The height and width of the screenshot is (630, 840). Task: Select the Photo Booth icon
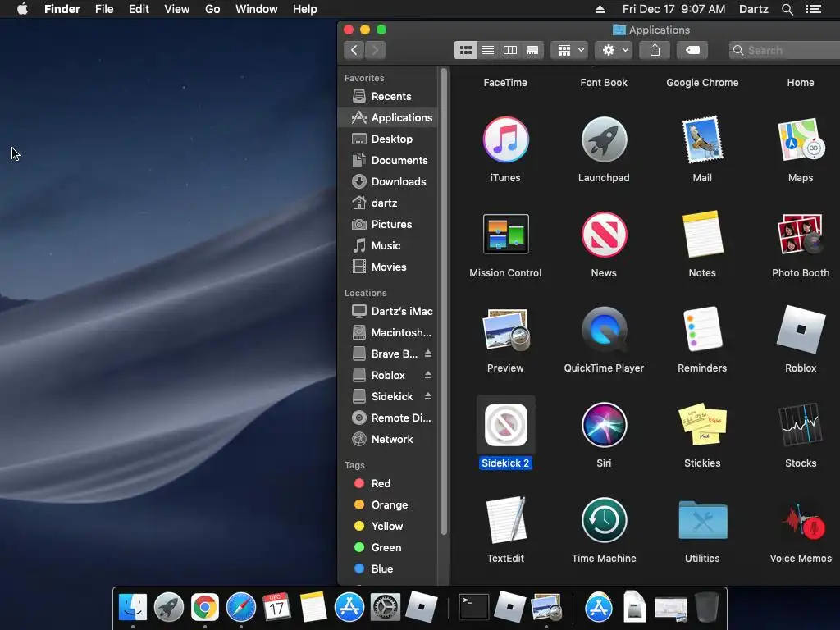pos(801,235)
